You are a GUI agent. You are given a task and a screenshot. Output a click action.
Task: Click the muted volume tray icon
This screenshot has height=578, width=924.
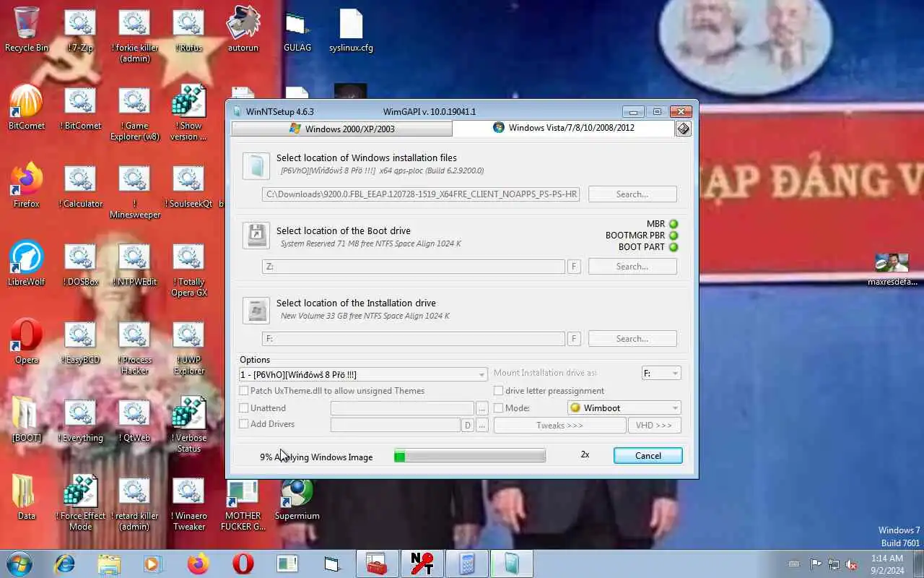(852, 564)
